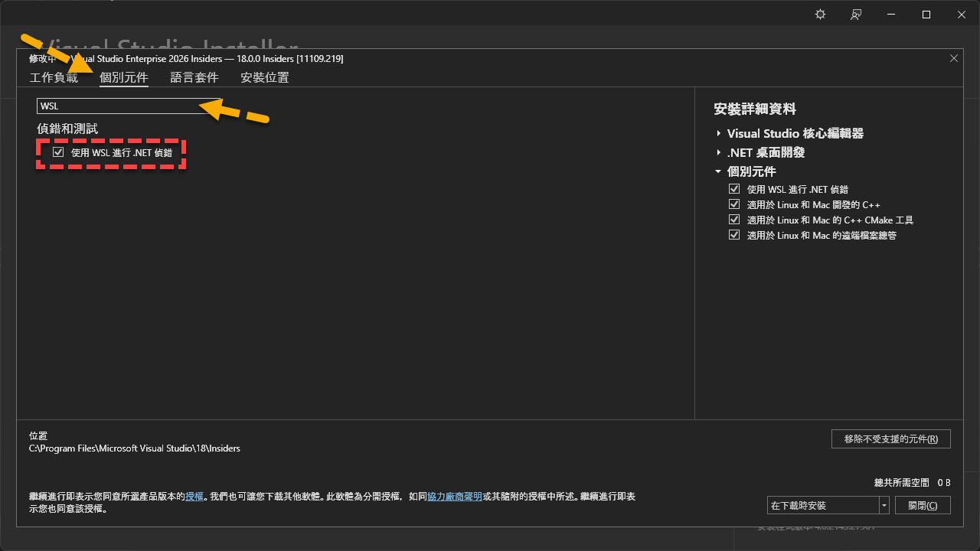Close the modify dialog with its X
This screenshot has width=980, height=551.
(x=953, y=58)
